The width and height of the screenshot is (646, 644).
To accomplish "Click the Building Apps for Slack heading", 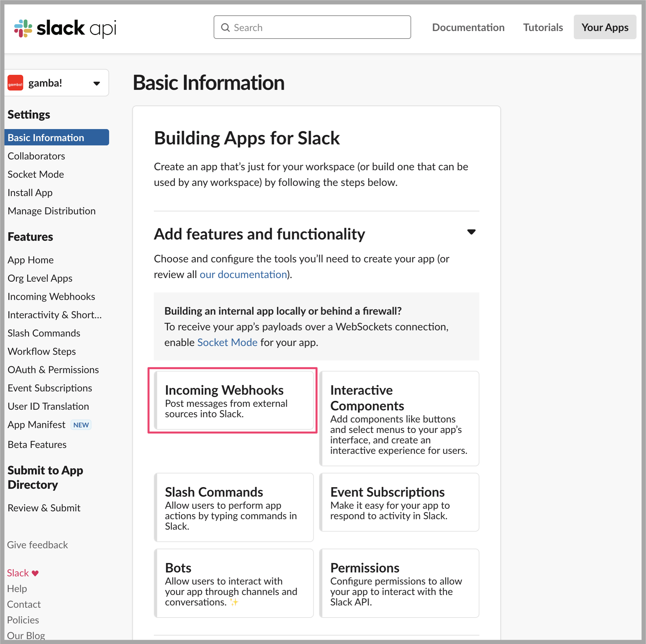I will pos(247,139).
